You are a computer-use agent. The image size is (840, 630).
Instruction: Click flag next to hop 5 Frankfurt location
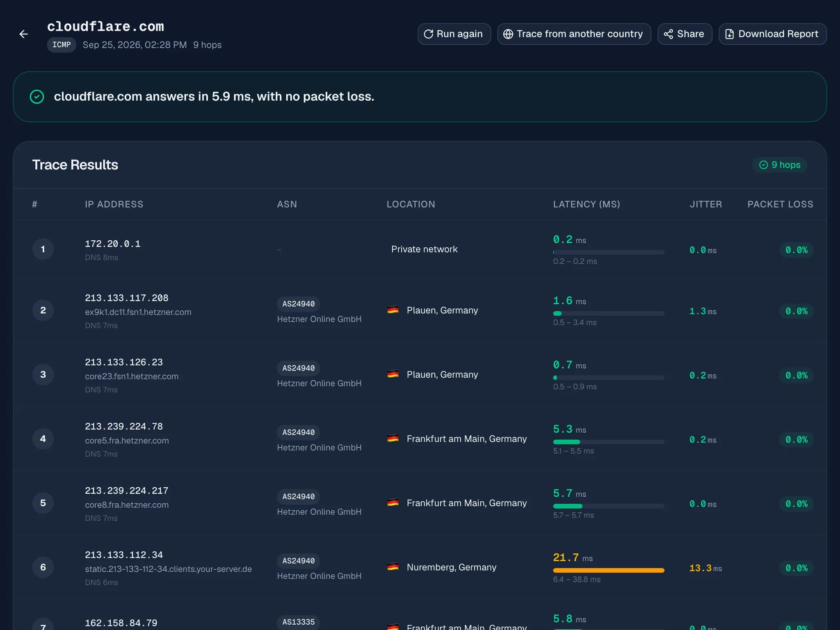(x=393, y=503)
